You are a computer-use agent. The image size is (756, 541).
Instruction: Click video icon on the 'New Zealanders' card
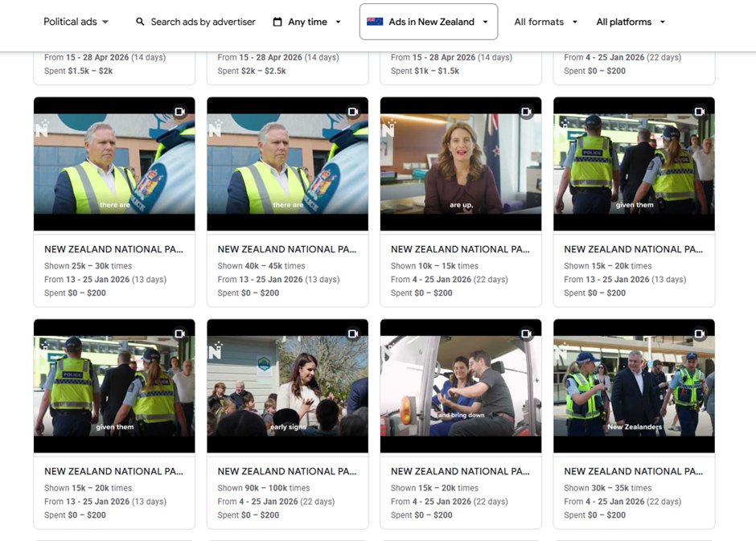699,334
